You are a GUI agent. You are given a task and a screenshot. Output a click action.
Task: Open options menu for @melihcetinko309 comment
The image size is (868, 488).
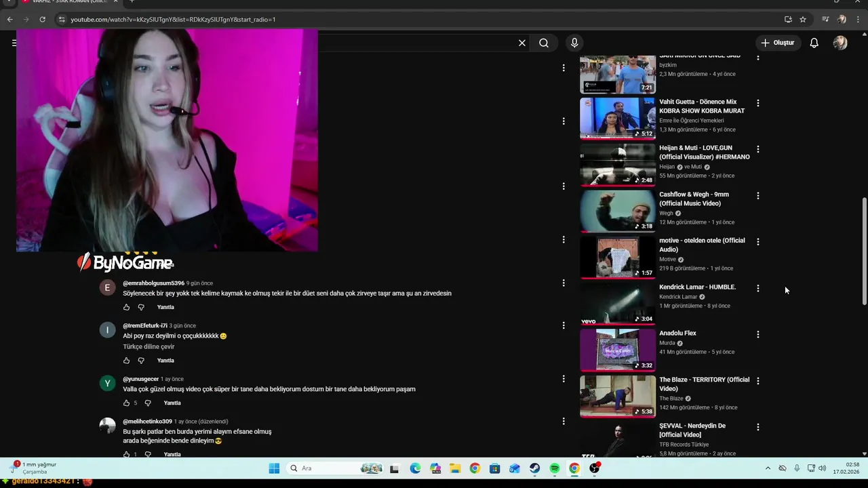(x=564, y=421)
